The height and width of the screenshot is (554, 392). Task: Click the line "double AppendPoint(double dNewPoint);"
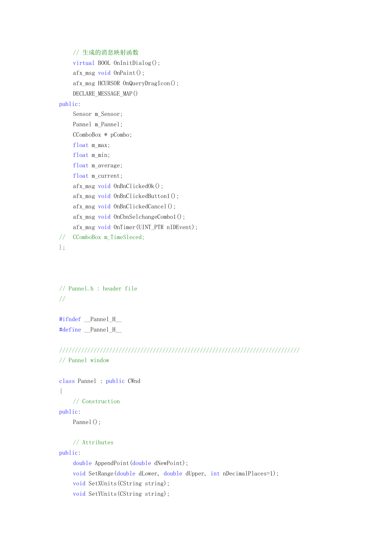pos(131,463)
